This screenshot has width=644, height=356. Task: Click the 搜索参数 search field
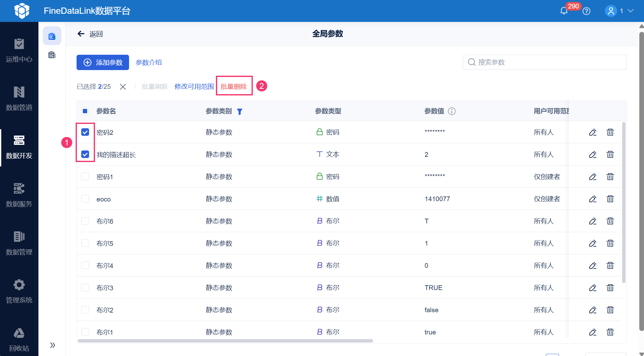pos(544,62)
